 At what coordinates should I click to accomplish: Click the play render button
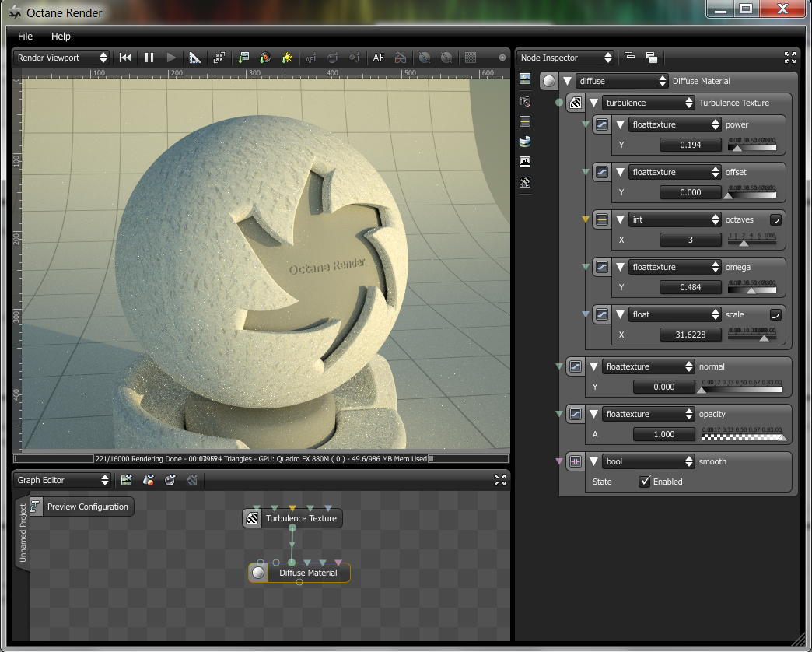(x=171, y=58)
